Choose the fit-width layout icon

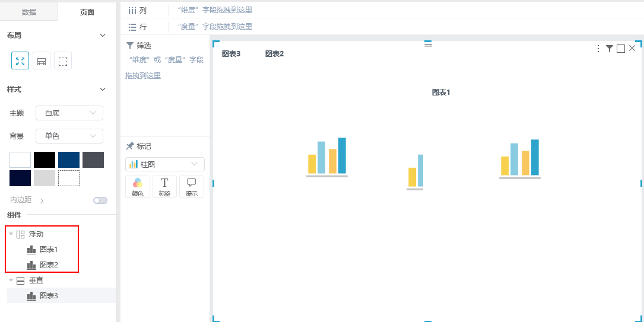[x=42, y=60]
